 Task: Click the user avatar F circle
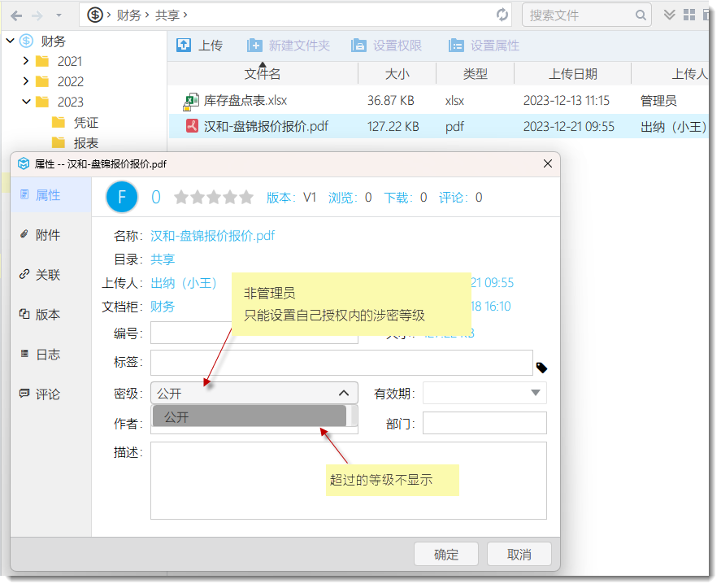point(122,197)
